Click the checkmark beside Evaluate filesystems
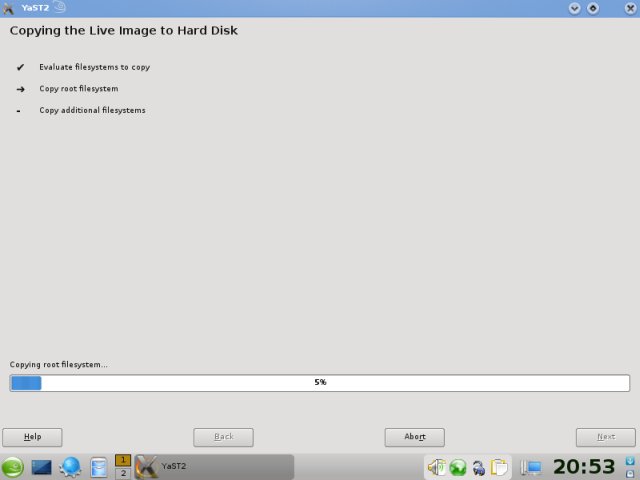The image size is (640, 480). click(x=20, y=67)
